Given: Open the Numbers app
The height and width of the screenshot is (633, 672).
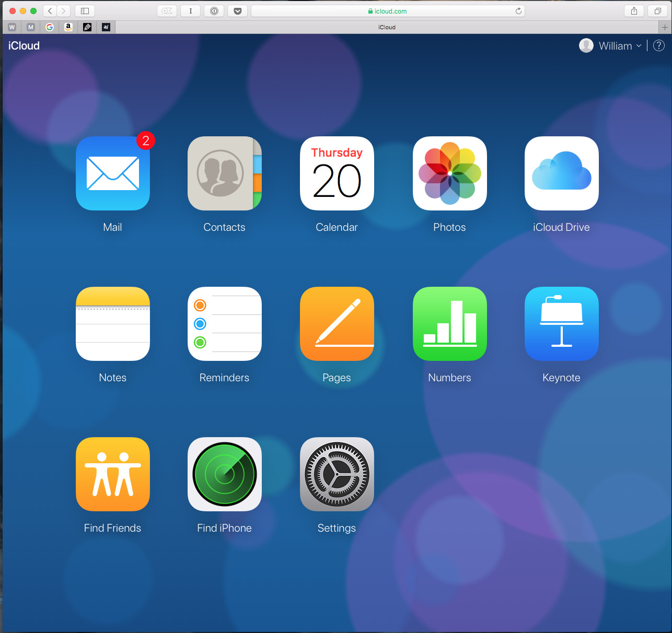Looking at the screenshot, I should (450, 324).
